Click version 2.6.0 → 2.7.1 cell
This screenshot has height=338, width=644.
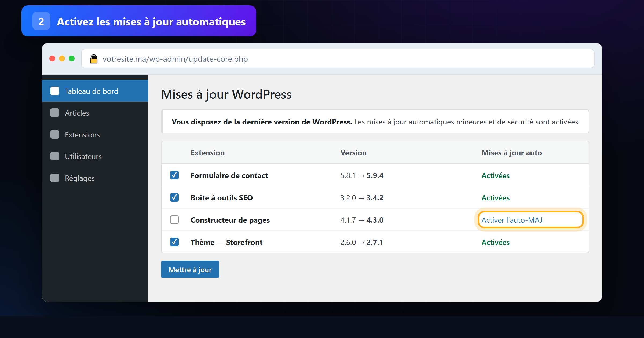click(362, 242)
